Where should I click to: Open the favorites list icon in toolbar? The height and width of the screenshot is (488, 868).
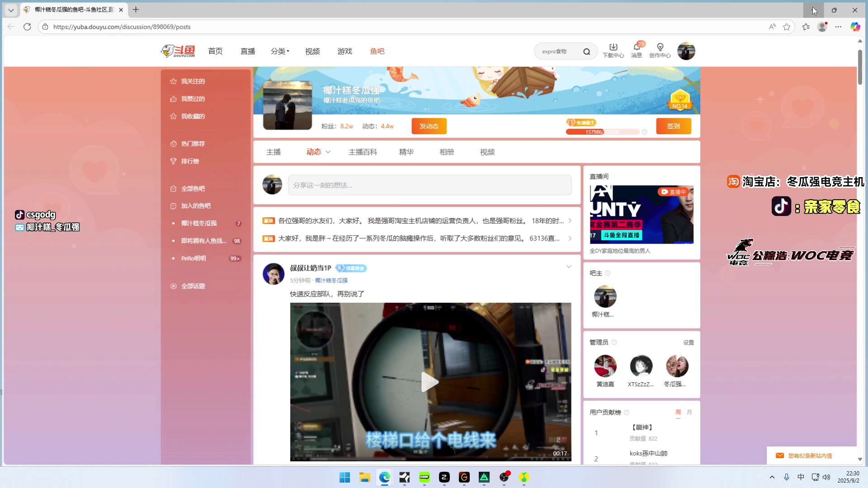tap(806, 27)
